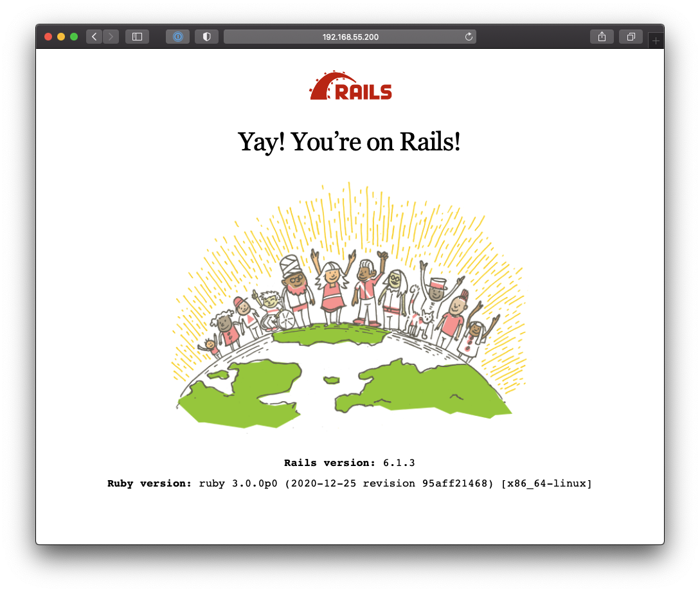The image size is (700, 592).
Task: Open the privacy report shield icon
Action: click(x=207, y=37)
